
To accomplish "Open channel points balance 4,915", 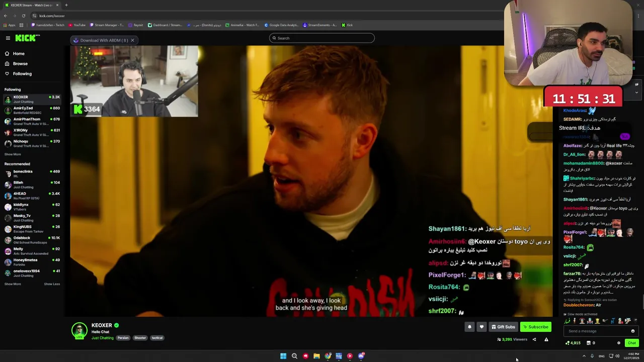I will click(573, 343).
